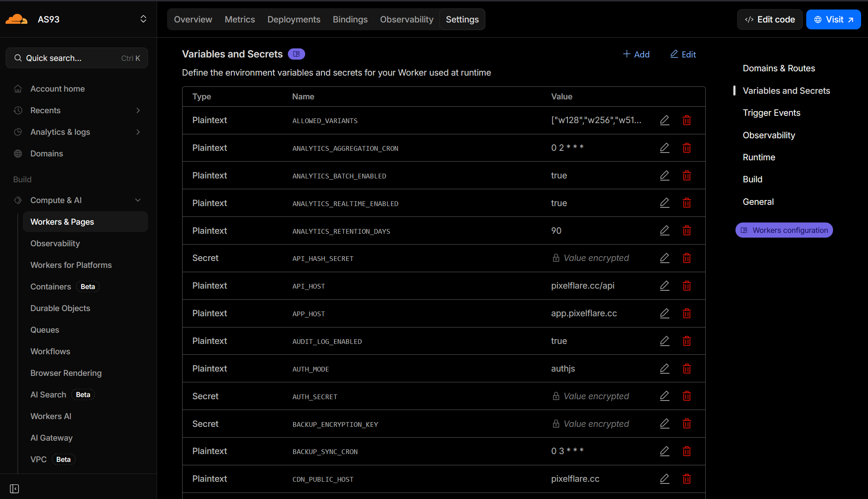Expand the Analytics & logs section
Viewport: 868px width, 499px height.
click(138, 132)
